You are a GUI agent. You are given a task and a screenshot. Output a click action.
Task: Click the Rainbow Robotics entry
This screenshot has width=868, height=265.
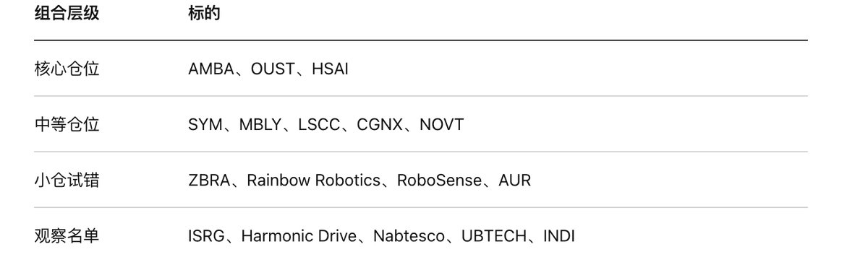pos(313,181)
